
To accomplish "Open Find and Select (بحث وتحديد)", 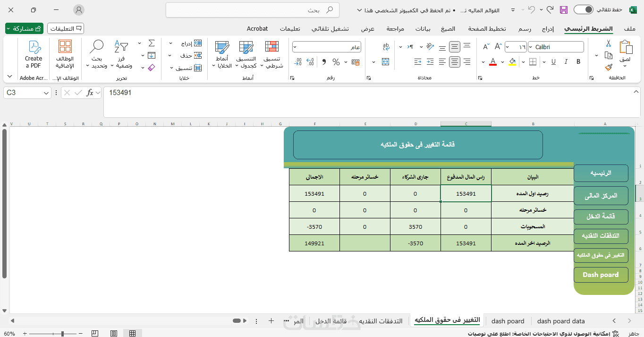I will [x=96, y=54].
